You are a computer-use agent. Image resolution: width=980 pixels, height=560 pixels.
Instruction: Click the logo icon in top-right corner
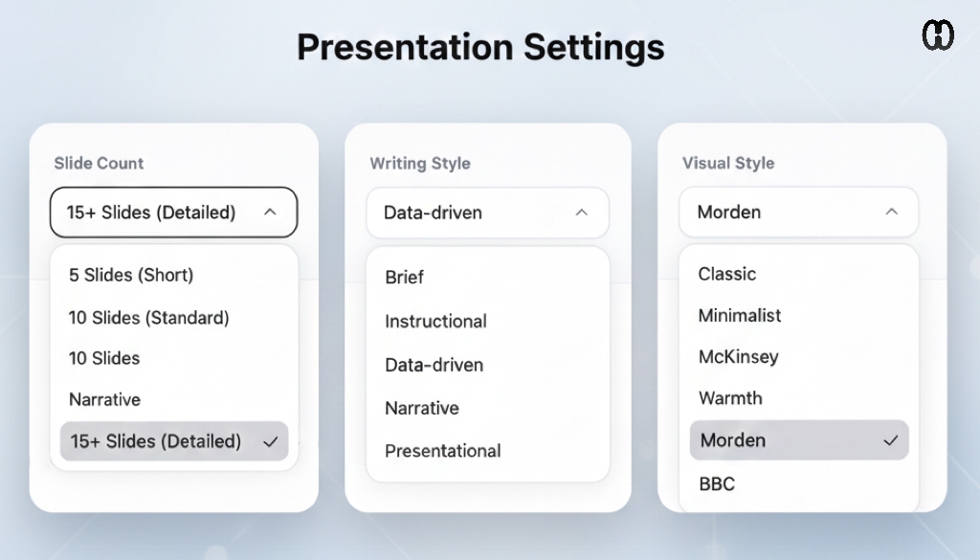click(938, 35)
